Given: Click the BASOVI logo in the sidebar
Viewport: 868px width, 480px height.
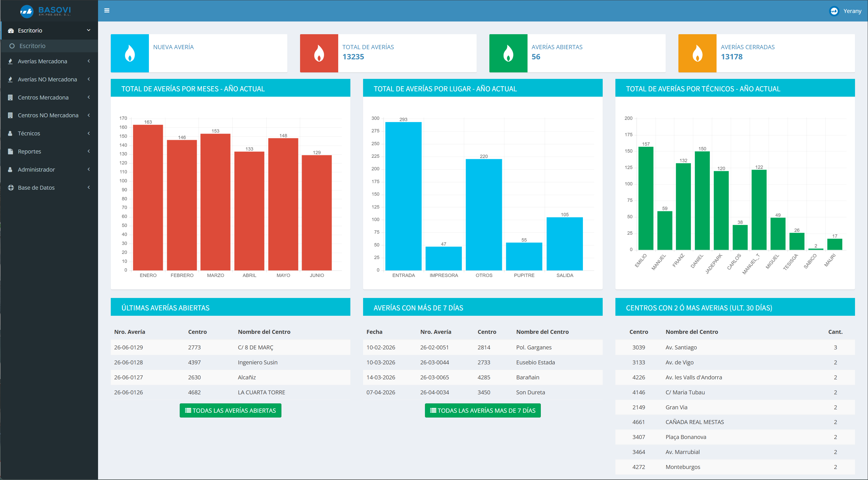Looking at the screenshot, I should coord(45,11).
